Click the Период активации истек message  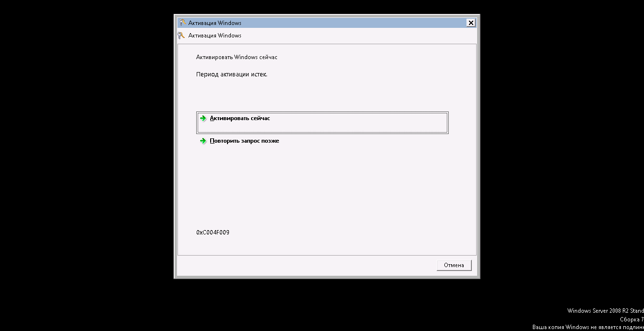[232, 74]
